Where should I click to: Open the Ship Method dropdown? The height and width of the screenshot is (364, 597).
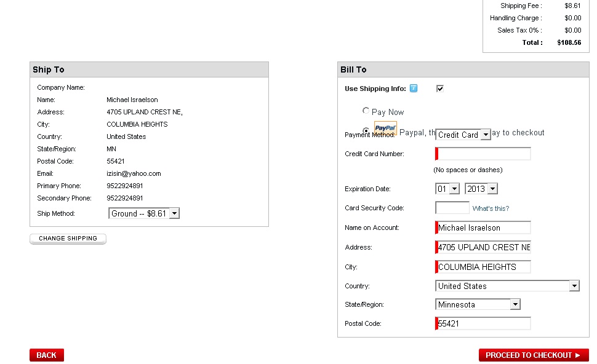(144, 213)
